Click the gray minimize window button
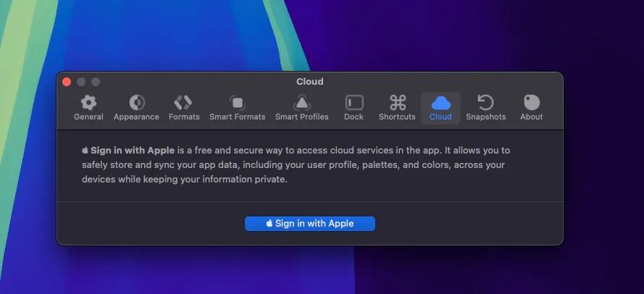 tap(81, 82)
